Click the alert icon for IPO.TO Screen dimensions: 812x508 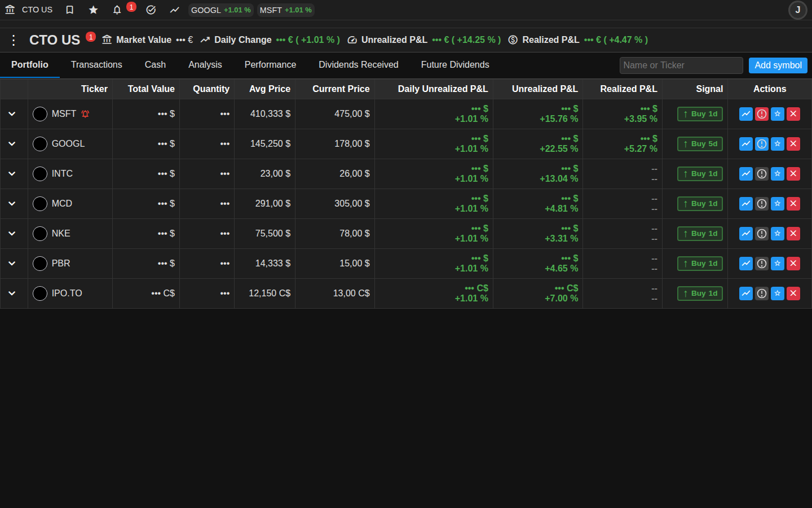(762, 294)
